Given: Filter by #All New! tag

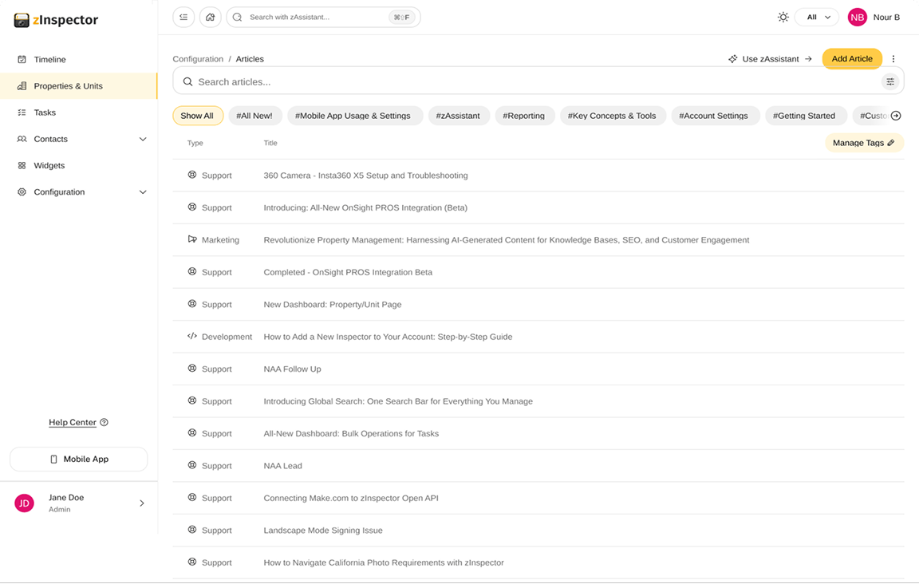Looking at the screenshot, I should [254, 116].
